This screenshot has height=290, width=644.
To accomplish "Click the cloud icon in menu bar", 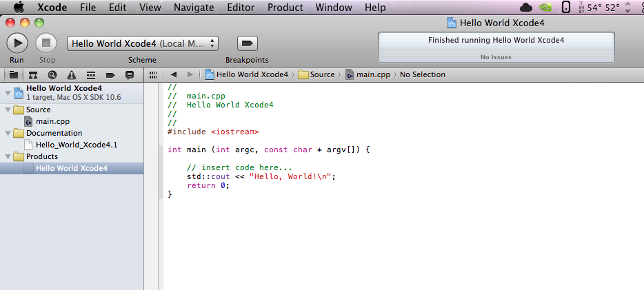I will click(x=526, y=8).
